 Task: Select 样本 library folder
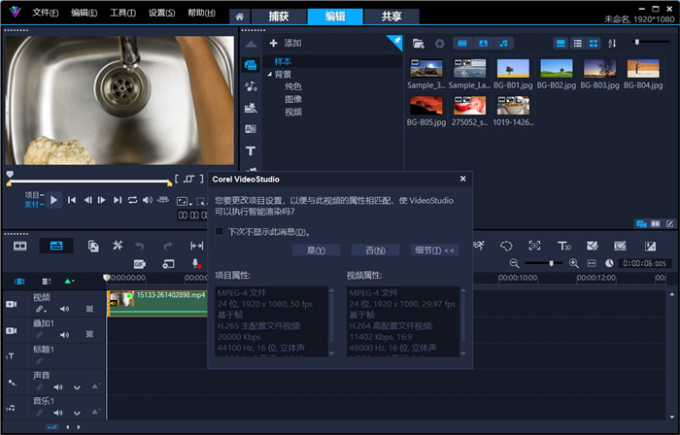[283, 62]
